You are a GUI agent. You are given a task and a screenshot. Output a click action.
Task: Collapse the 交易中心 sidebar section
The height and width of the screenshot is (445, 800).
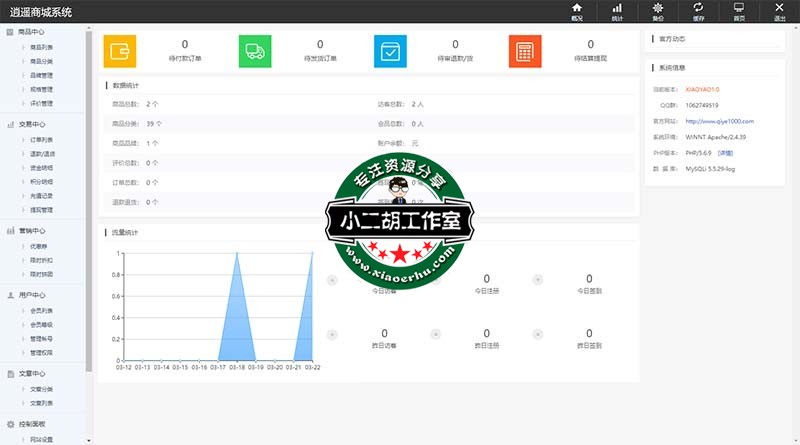pyautogui.click(x=30, y=125)
